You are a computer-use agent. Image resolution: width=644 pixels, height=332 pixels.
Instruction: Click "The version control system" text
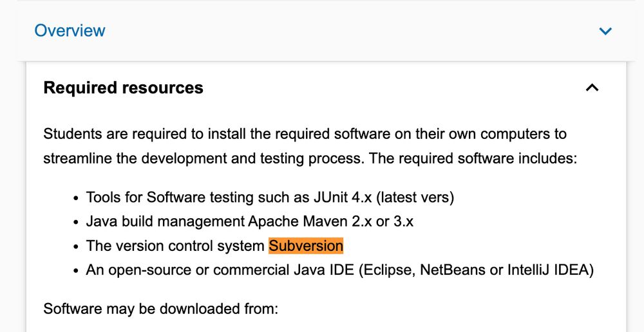[175, 246]
